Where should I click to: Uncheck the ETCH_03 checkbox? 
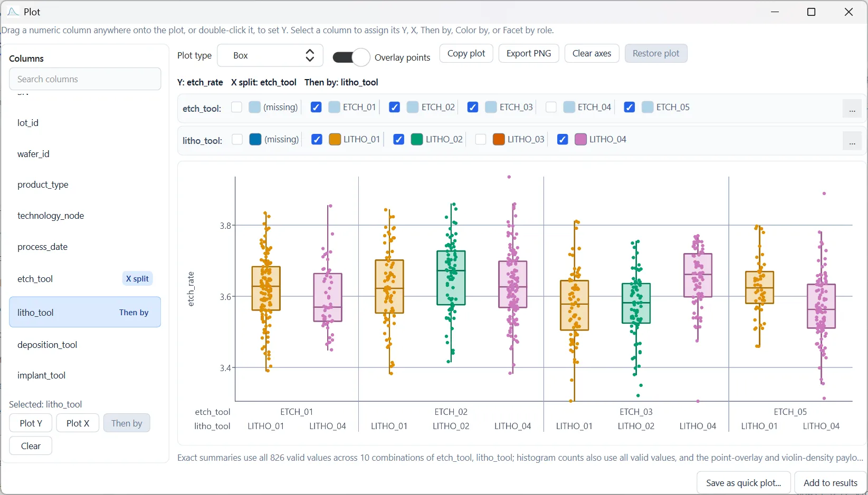coord(473,107)
